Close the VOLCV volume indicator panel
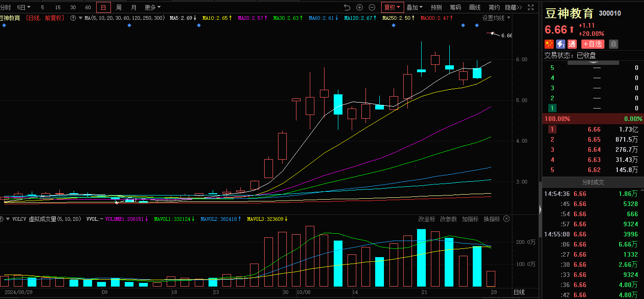This screenshot has width=644, height=299. click(507, 219)
